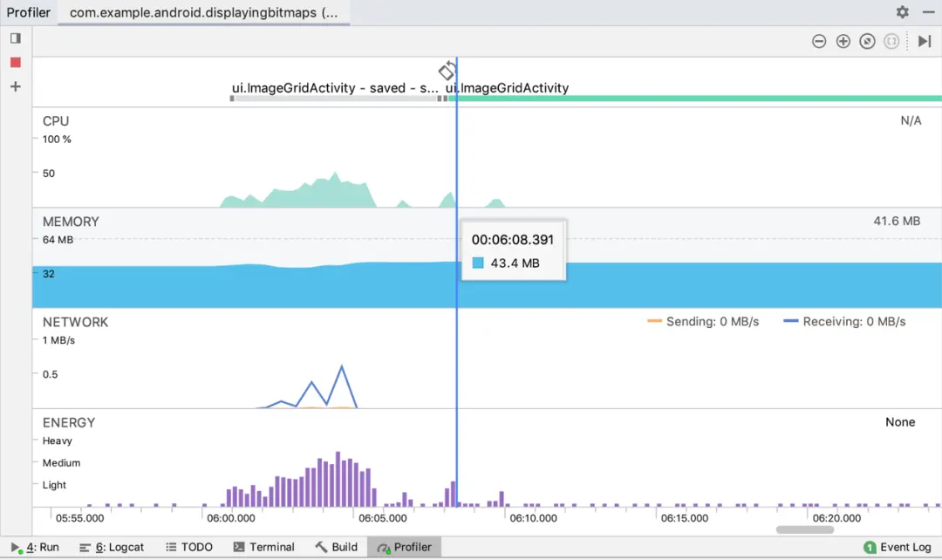Screen dimensions: 942x560
Task: Switch to the TODO tool window
Action: (189, 548)
